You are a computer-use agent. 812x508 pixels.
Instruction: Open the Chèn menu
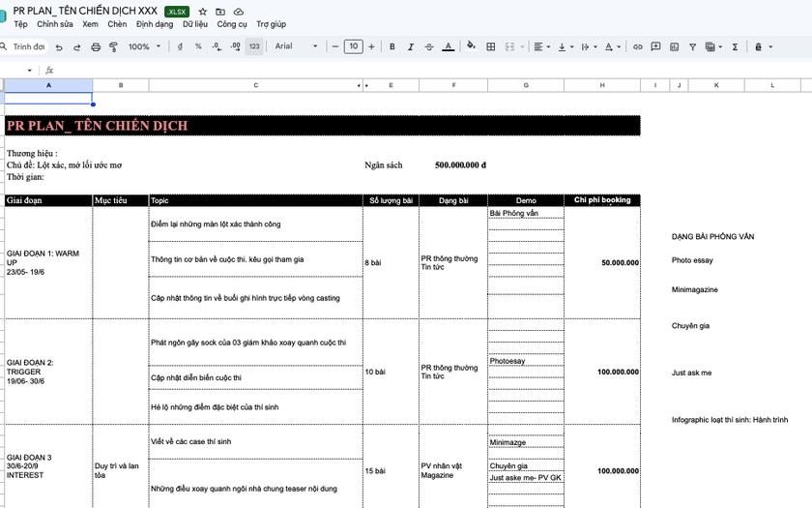pyautogui.click(x=117, y=24)
